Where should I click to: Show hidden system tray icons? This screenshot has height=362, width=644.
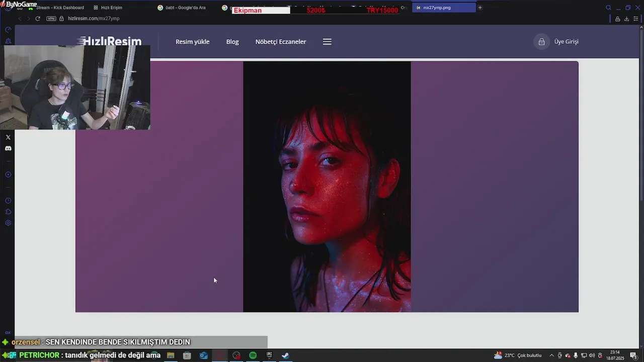(551, 355)
